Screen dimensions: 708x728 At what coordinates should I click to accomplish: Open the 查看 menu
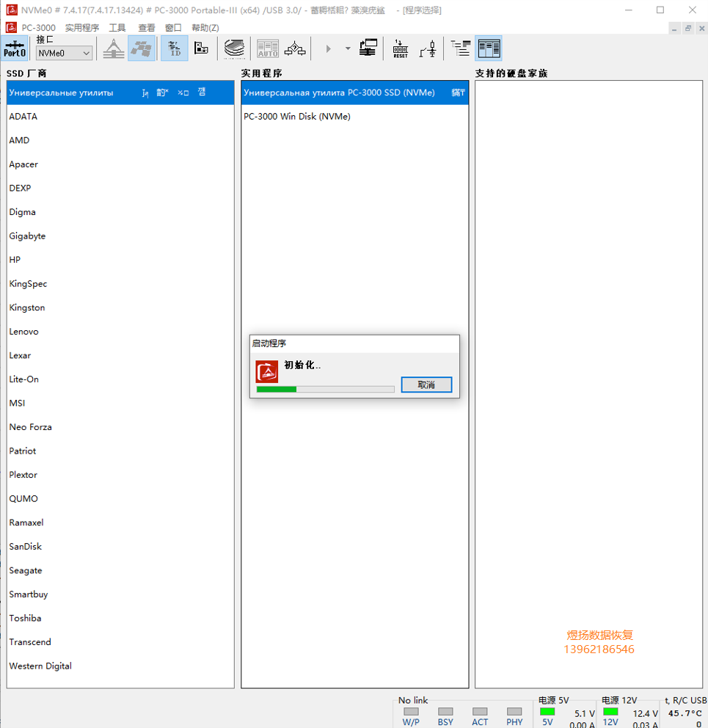(x=147, y=28)
